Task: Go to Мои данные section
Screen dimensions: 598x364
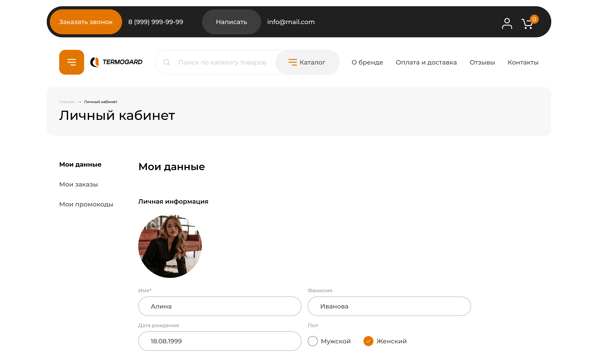Action: tap(80, 164)
